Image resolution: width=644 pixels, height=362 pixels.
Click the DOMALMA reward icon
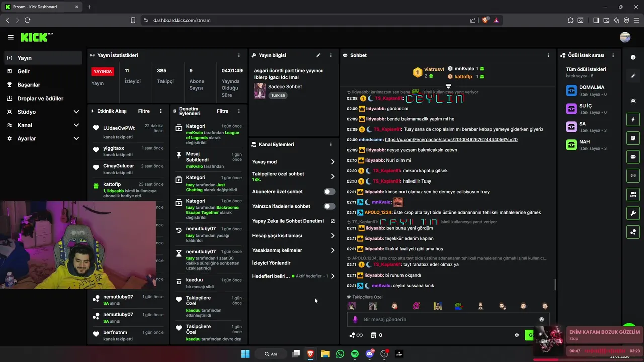571,90
